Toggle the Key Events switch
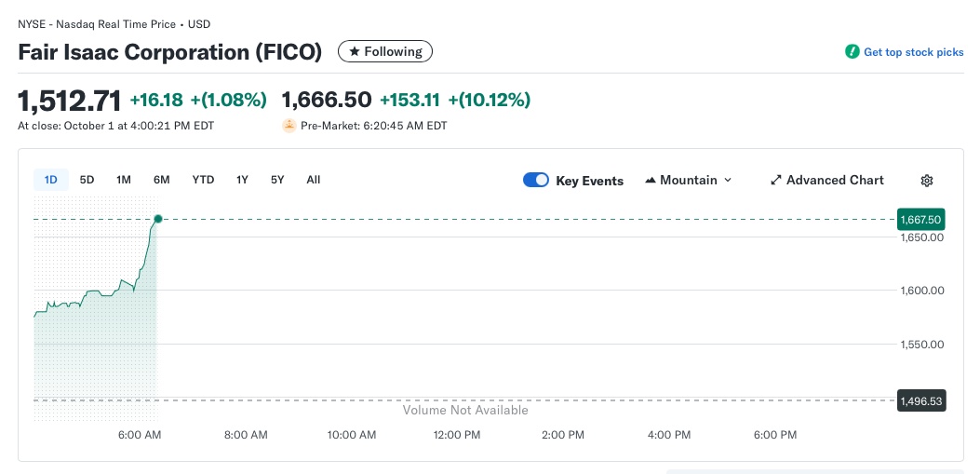Screen dimensions: 980x474 536,181
